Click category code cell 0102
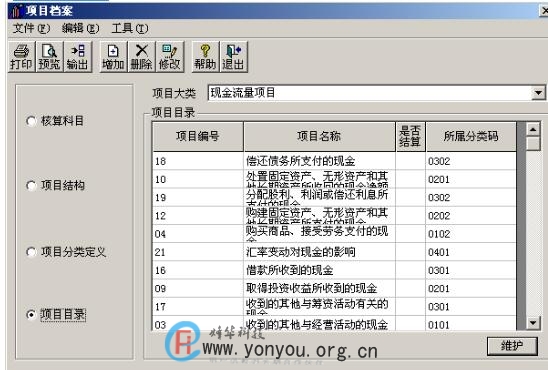Viewport: 548px width, 370px height. (x=471, y=234)
